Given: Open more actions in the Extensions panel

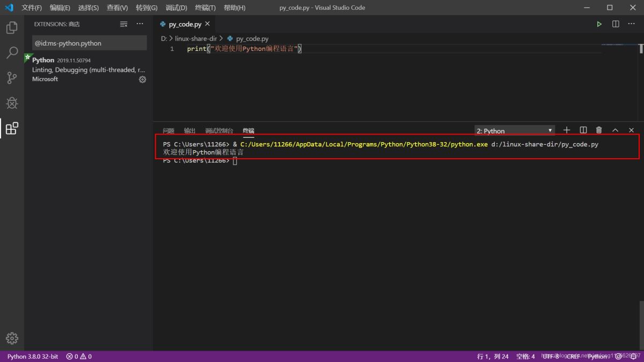Looking at the screenshot, I should [140, 24].
